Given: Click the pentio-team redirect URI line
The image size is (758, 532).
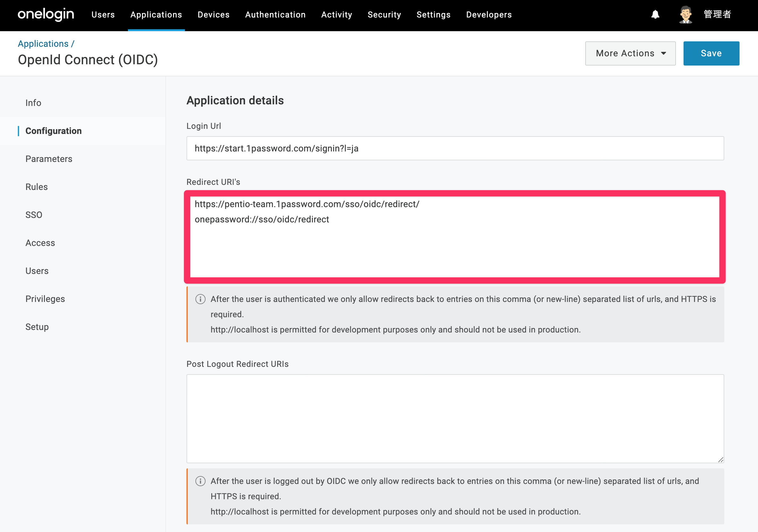Looking at the screenshot, I should pos(307,204).
